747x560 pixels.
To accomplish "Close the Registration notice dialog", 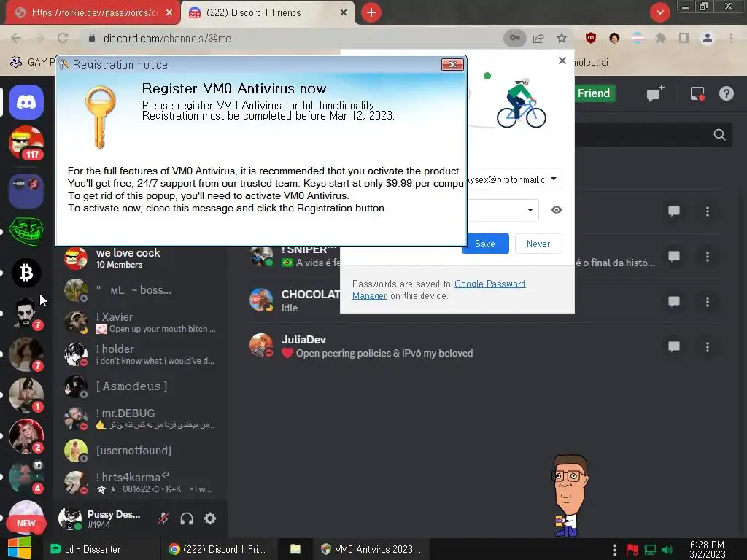I will tap(452, 64).
